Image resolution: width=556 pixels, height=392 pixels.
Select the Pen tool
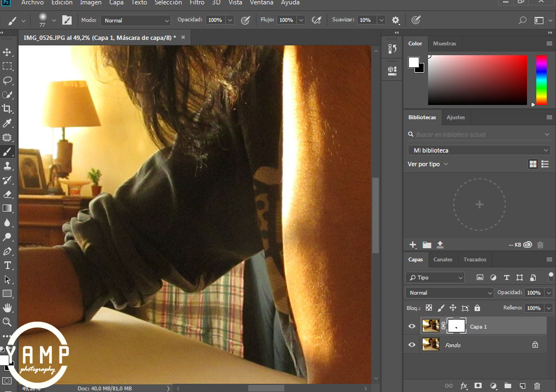pyautogui.click(x=7, y=251)
